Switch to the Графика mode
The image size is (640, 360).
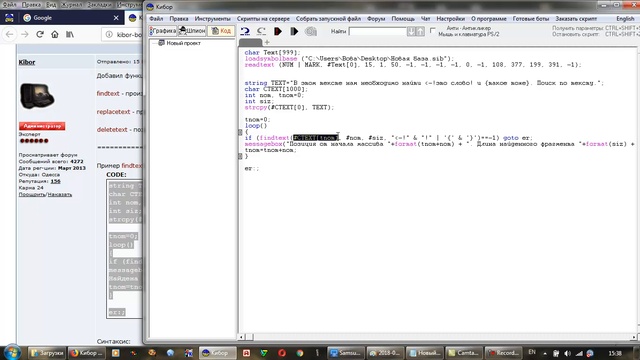click(162, 31)
